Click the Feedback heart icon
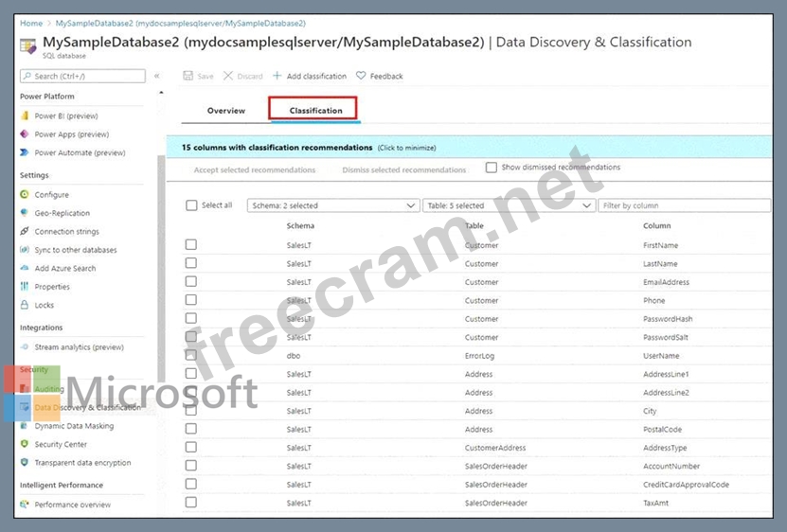Image resolution: width=787 pixels, height=532 pixels. coord(361,76)
